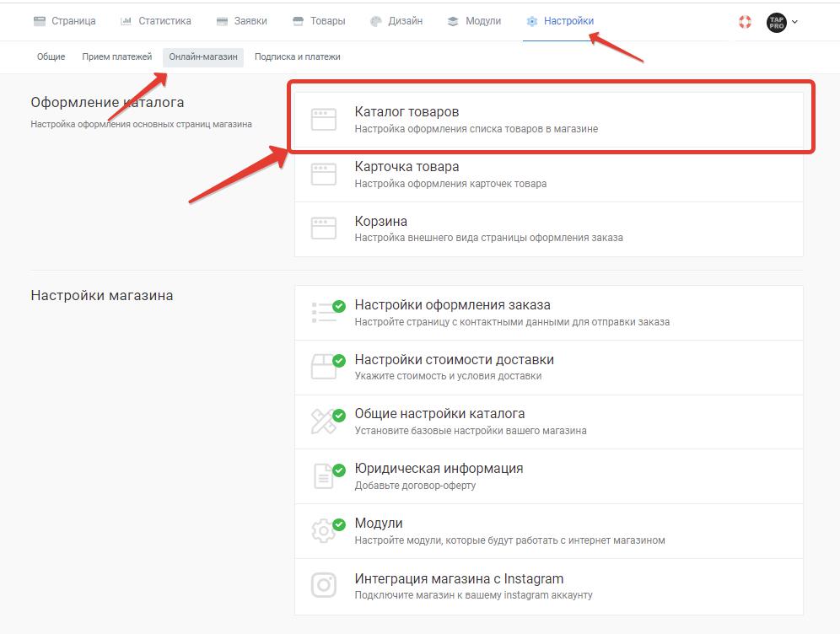The height and width of the screenshot is (634, 840).
Task: Click the lifebuoy help icon
Action: [745, 22]
